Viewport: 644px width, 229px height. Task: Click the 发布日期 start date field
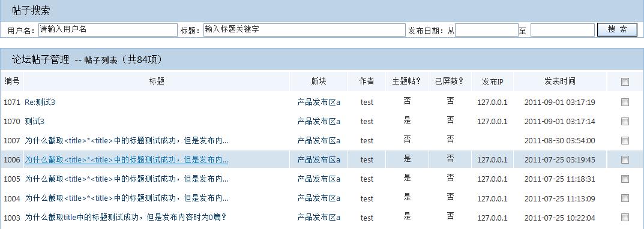[487, 30]
